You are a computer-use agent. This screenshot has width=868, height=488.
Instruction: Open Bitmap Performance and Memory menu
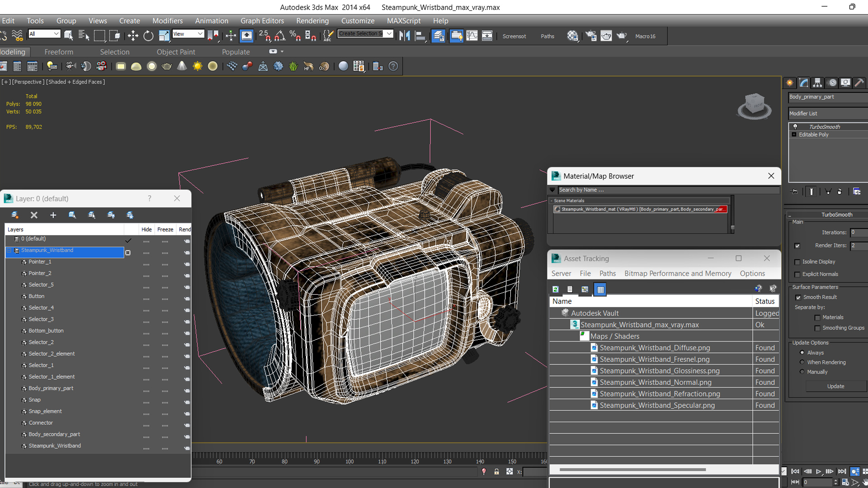click(678, 273)
